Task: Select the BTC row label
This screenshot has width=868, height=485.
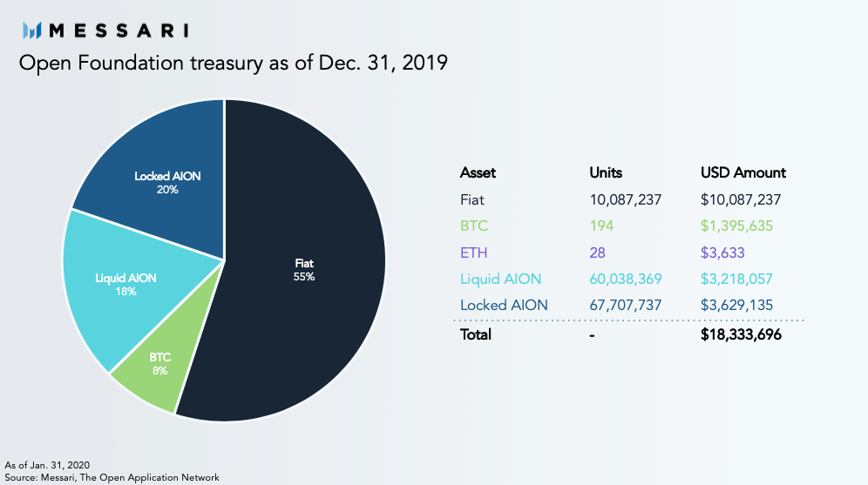Action: tap(474, 226)
